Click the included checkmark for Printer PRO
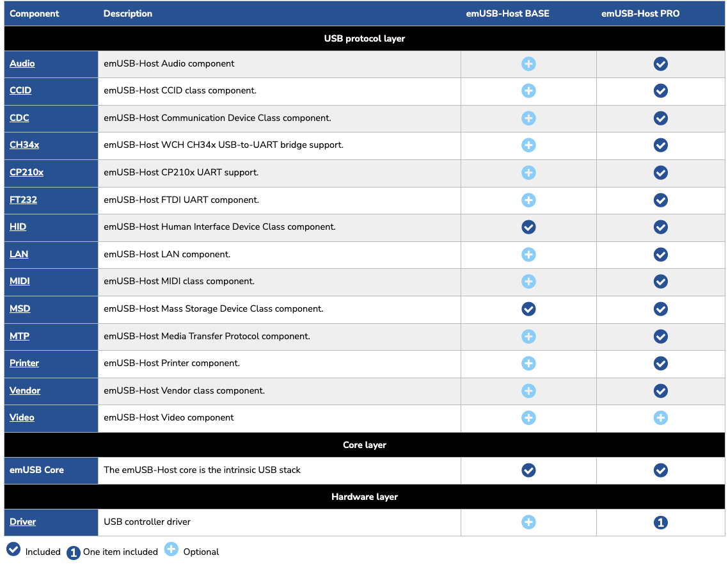The image size is (728, 569). pos(661,364)
